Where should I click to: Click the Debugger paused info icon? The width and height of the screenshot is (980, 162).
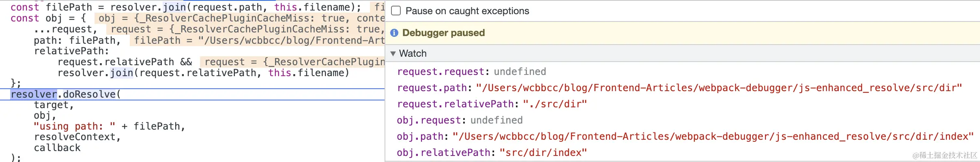click(394, 33)
